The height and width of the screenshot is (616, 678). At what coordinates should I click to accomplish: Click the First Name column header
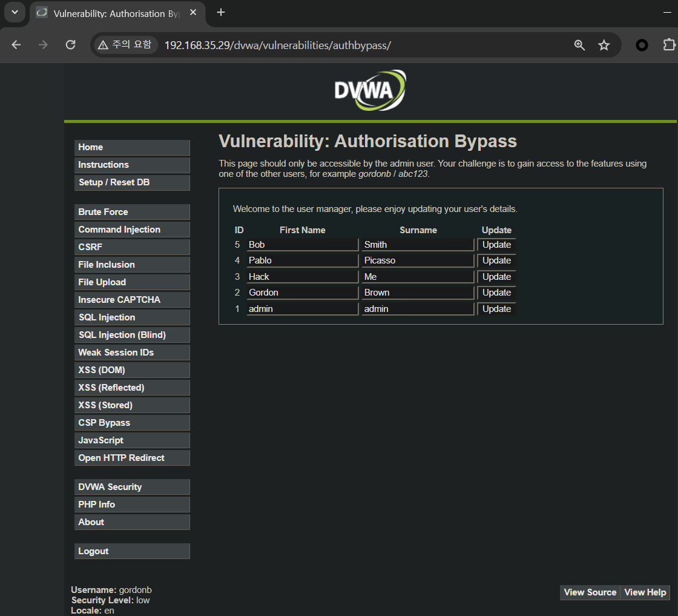[x=302, y=230]
